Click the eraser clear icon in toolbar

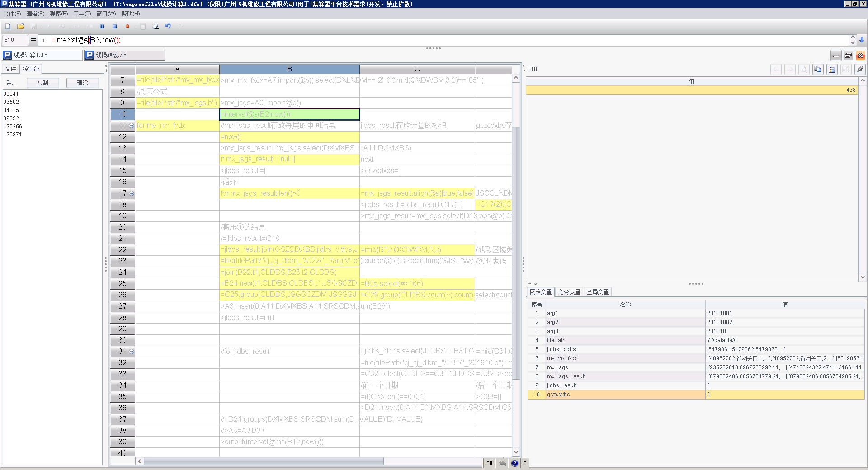coord(155,26)
